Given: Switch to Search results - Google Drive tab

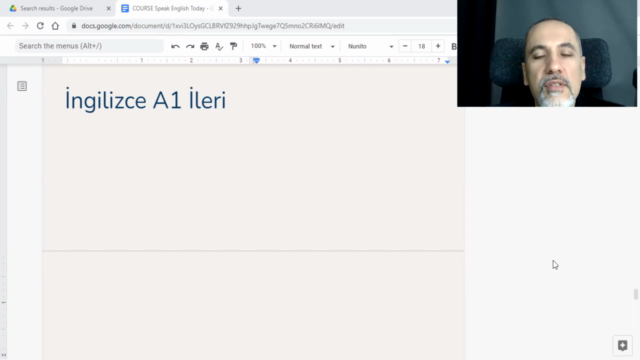Looking at the screenshot, I should (57, 9).
